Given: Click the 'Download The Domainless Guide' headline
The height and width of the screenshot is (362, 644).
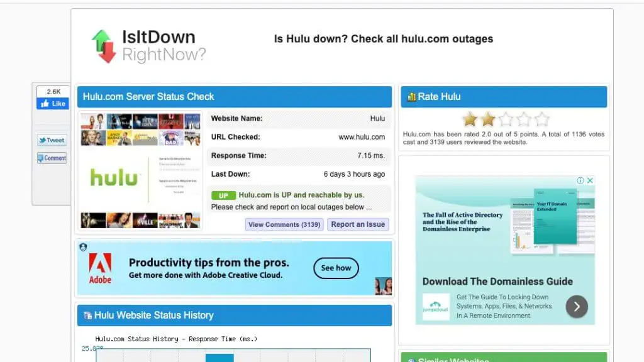Looking at the screenshot, I should pos(497,282).
